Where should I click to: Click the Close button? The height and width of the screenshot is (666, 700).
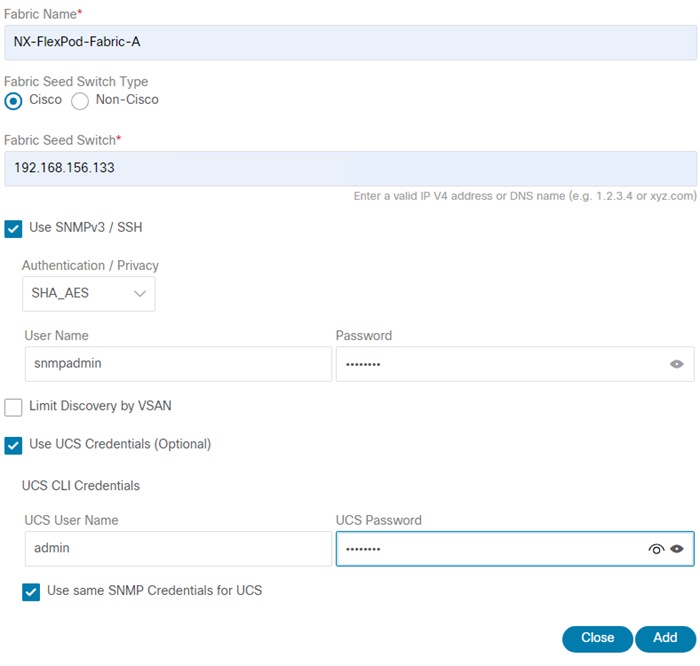[597, 638]
